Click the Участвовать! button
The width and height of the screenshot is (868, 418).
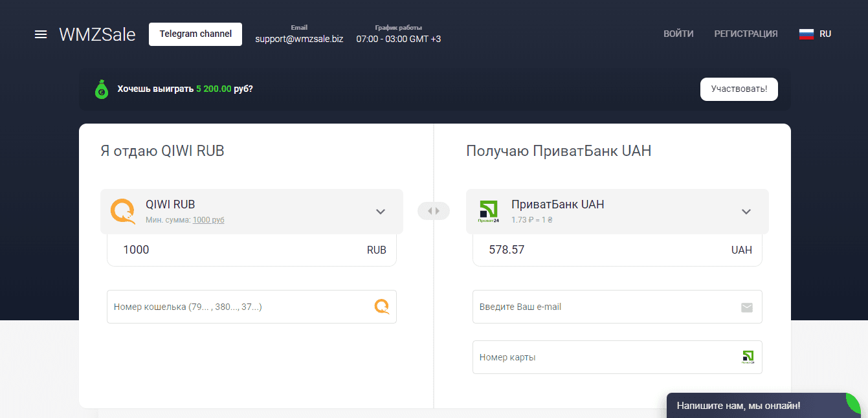click(739, 89)
